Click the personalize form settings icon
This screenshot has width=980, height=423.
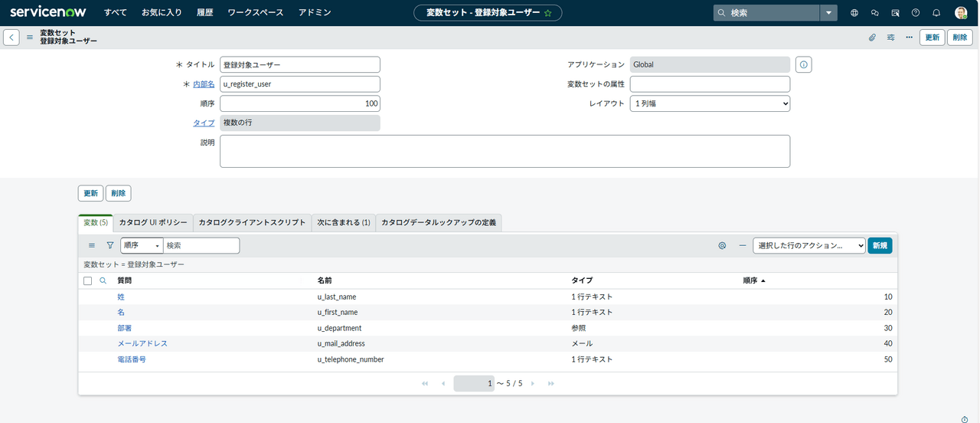[890, 38]
